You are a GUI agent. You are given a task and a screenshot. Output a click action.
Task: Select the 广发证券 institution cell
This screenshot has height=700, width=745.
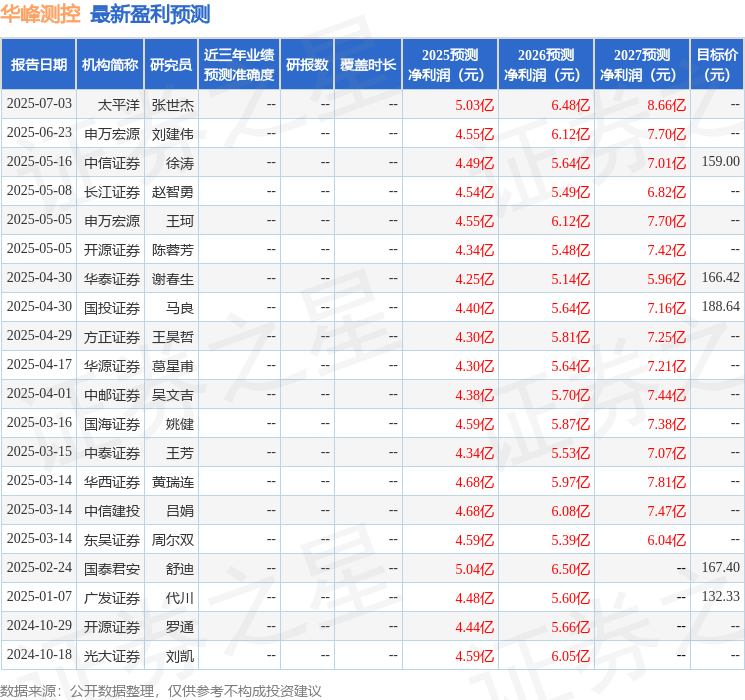[x=112, y=598]
